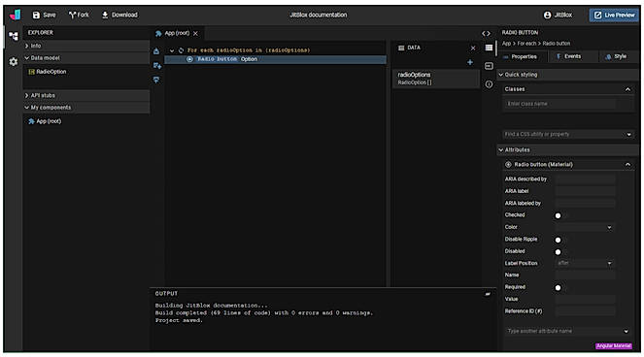The height and width of the screenshot is (357, 644).
Task: Click the Radio button node icon
Action: pyautogui.click(x=189, y=59)
